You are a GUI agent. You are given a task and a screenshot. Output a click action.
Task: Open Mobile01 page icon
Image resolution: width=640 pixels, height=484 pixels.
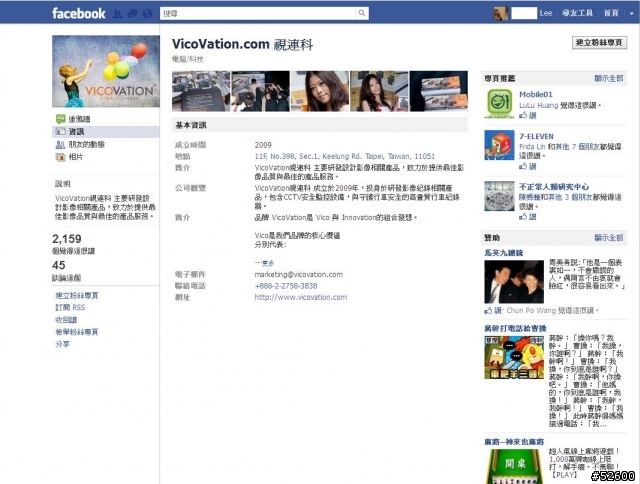tap(499, 103)
